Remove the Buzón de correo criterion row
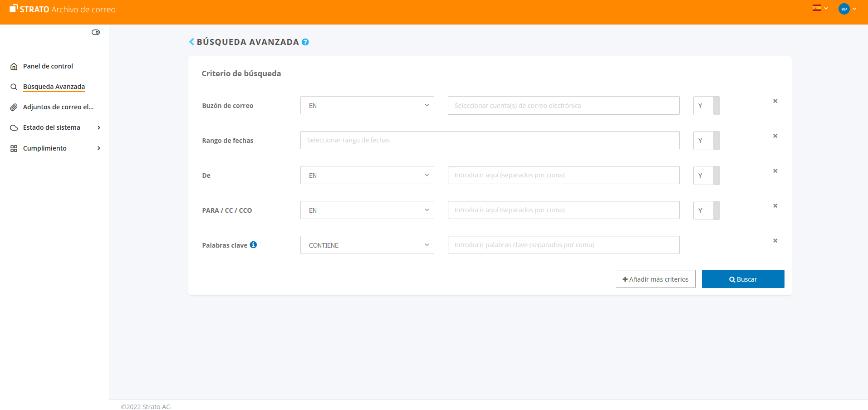The image size is (868, 410). 775,101
